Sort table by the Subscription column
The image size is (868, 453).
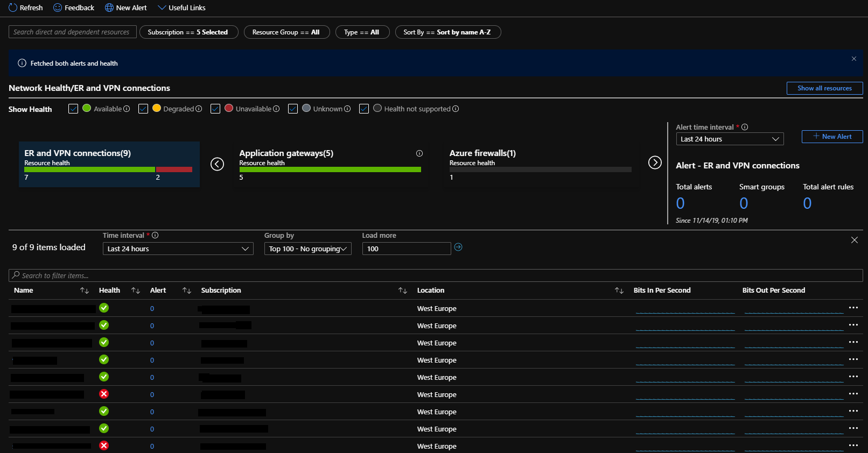(x=403, y=291)
